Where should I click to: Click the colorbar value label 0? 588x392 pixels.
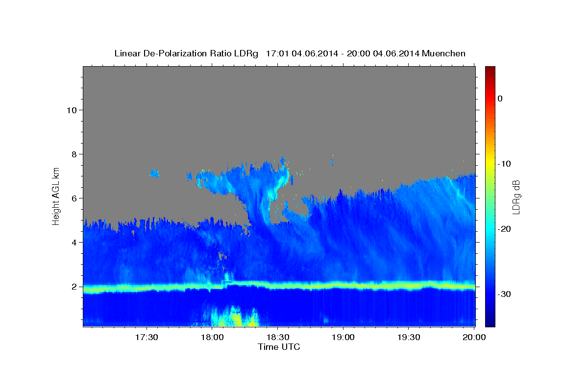pos(500,98)
